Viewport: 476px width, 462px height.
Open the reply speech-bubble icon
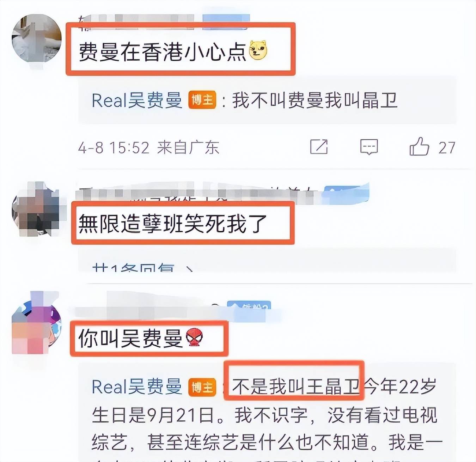pos(369,147)
